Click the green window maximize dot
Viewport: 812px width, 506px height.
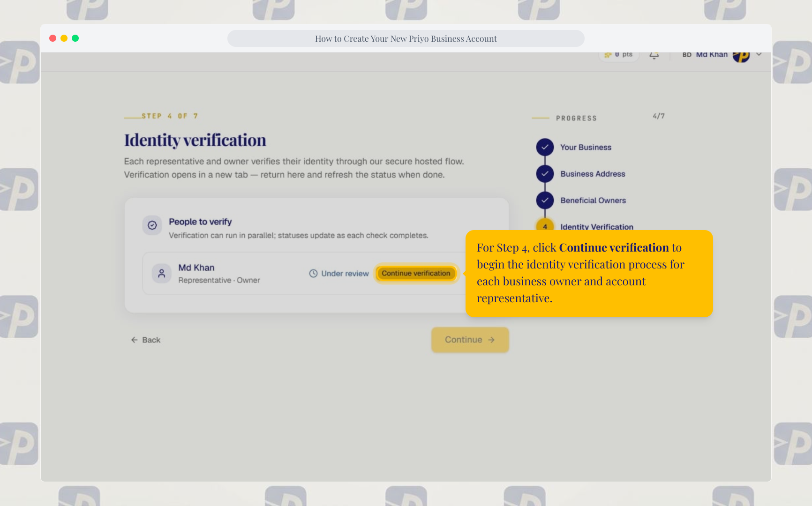pyautogui.click(x=75, y=38)
